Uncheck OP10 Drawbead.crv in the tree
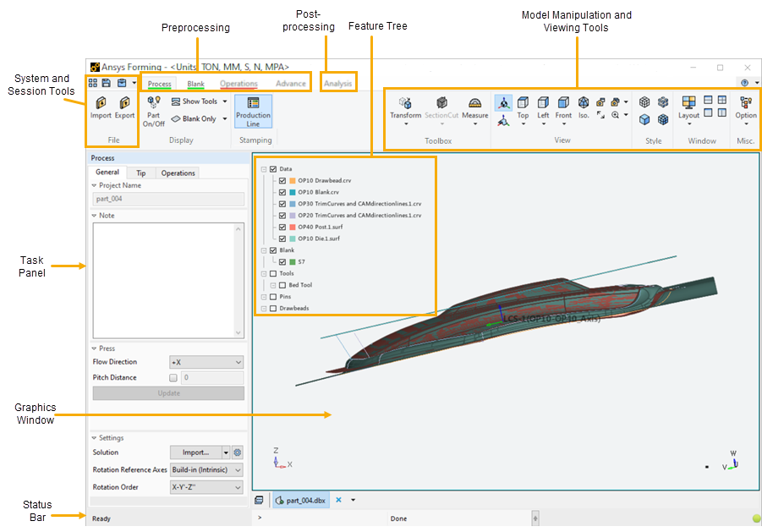 coord(282,180)
